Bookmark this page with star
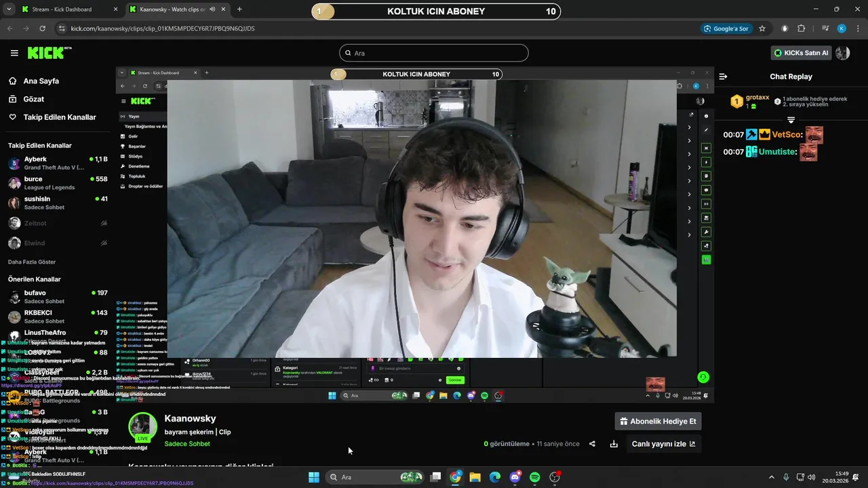Screen dimensions: 868x488 (762, 28)
